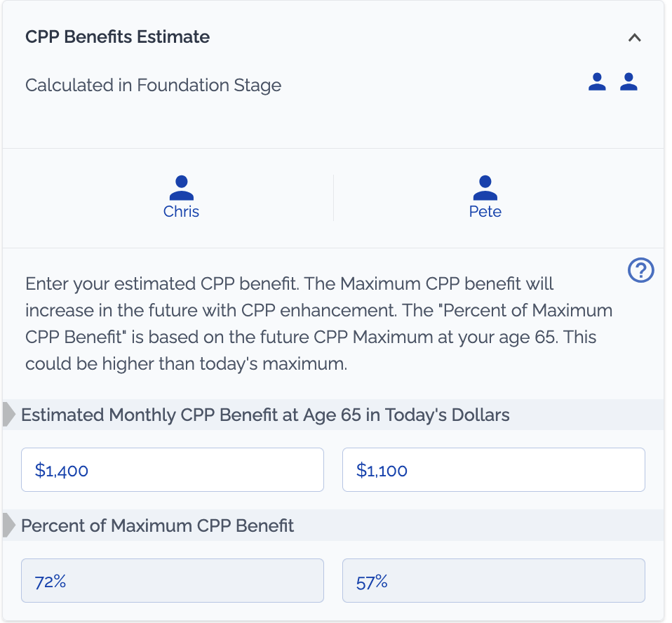The width and height of the screenshot is (672, 623).
Task: Select the person icon above Chris
Action: point(181,187)
